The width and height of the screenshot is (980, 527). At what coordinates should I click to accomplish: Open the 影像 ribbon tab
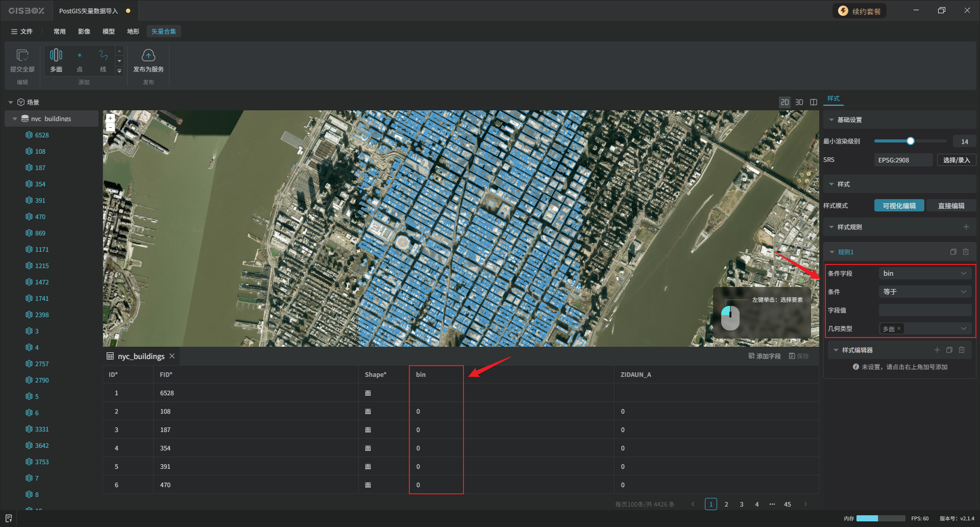point(84,32)
